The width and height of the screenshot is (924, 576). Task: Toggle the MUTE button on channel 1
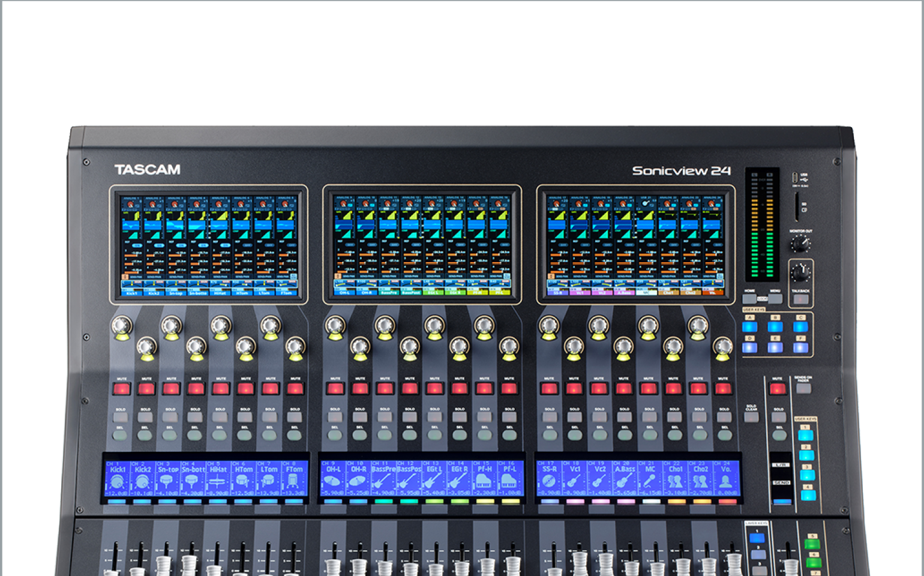[x=122, y=389]
